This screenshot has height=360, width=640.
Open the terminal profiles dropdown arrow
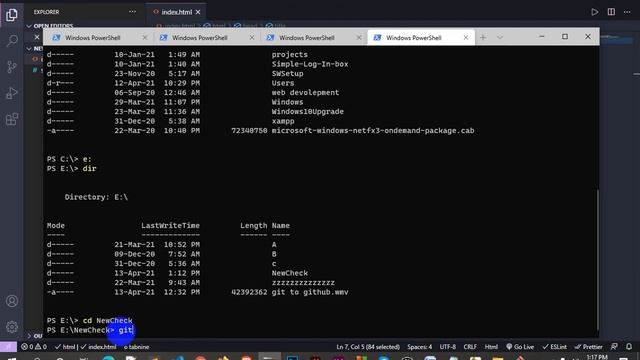click(500, 38)
